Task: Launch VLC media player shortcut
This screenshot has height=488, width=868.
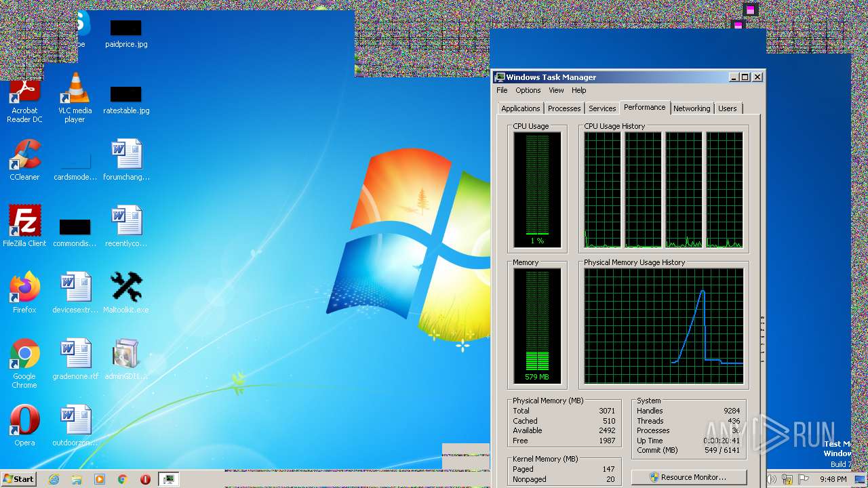Action: tap(75, 98)
